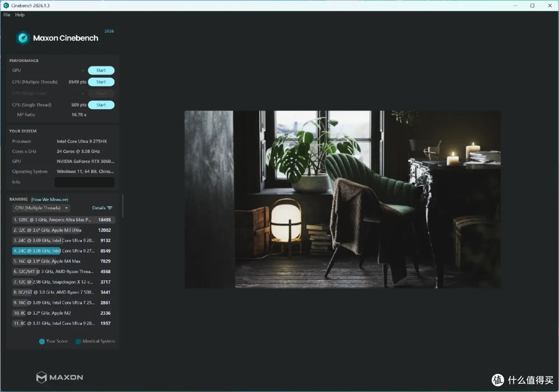Select the Intel Core Ultra 7 ranking row

click(63, 303)
